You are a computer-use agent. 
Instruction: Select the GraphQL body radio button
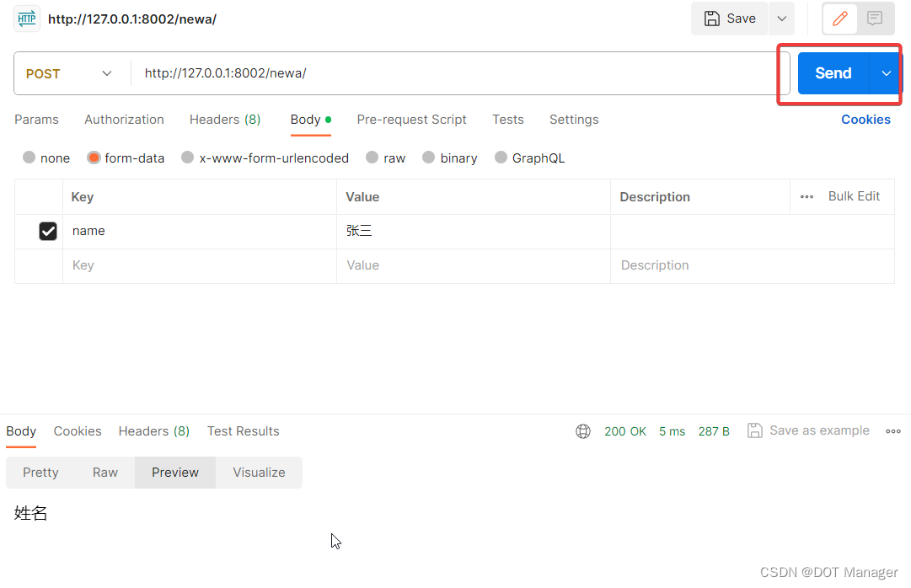point(501,158)
